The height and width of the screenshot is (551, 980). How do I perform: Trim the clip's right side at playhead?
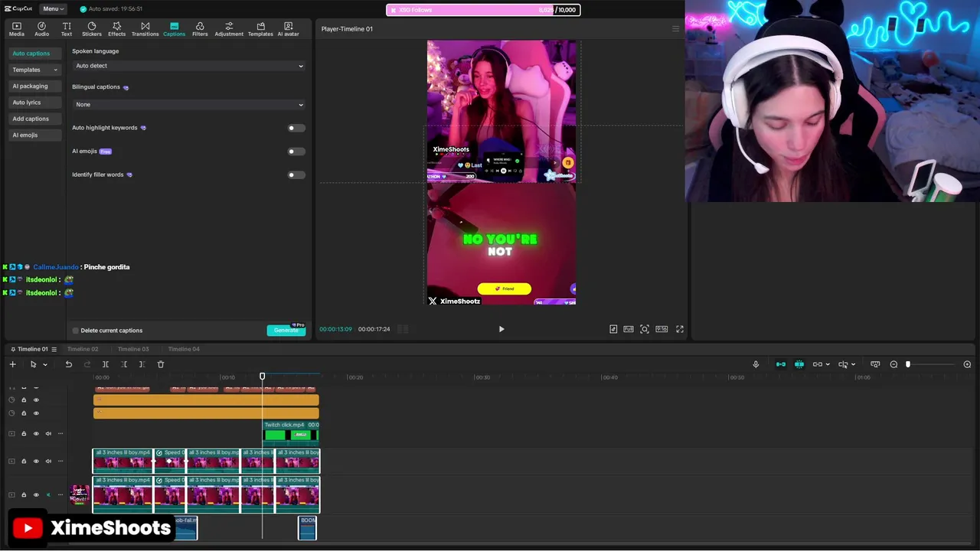[x=142, y=364]
